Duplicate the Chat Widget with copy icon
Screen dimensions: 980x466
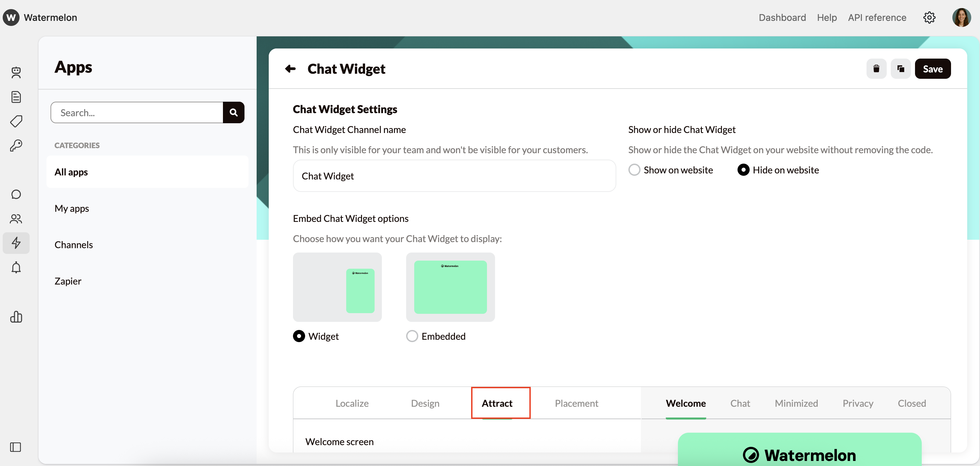pyautogui.click(x=900, y=69)
